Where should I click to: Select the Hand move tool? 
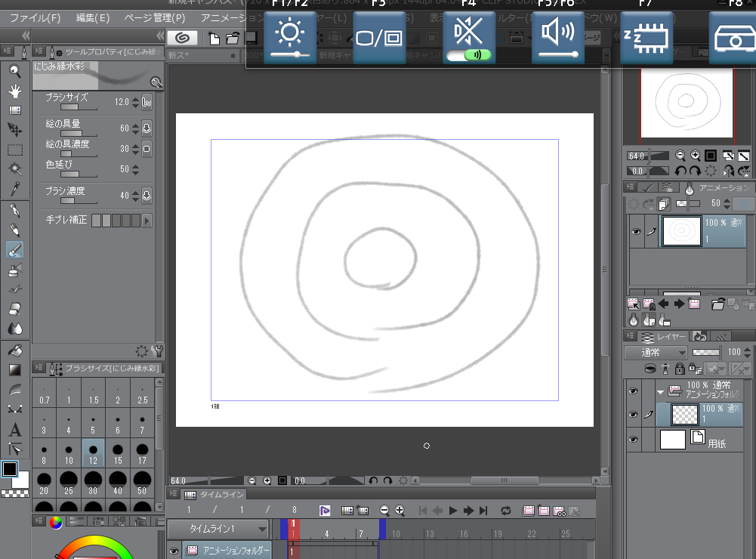tap(14, 91)
